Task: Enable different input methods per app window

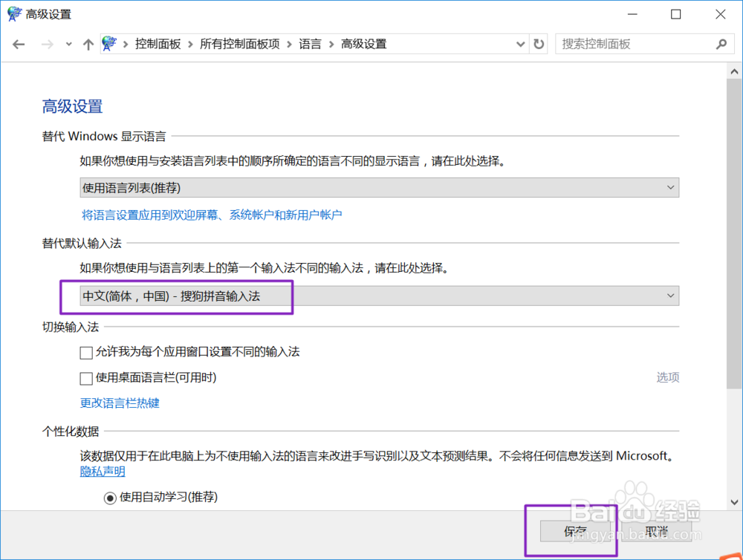Action: (x=86, y=352)
